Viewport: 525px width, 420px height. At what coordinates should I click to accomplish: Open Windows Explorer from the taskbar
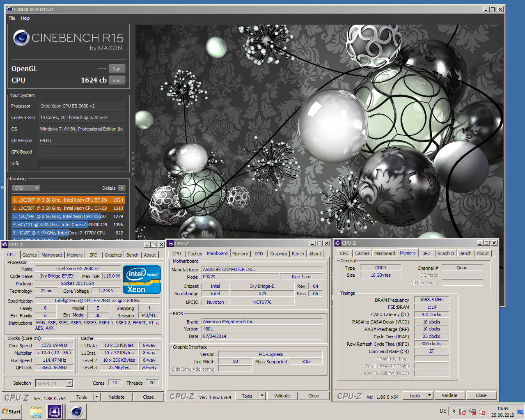click(36, 412)
